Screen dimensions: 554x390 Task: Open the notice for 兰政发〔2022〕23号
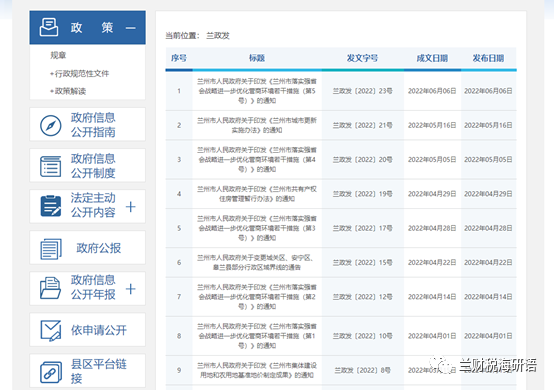pos(257,91)
